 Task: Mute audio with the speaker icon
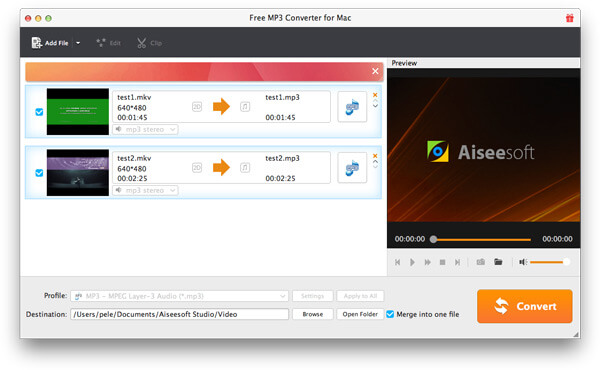coord(523,262)
